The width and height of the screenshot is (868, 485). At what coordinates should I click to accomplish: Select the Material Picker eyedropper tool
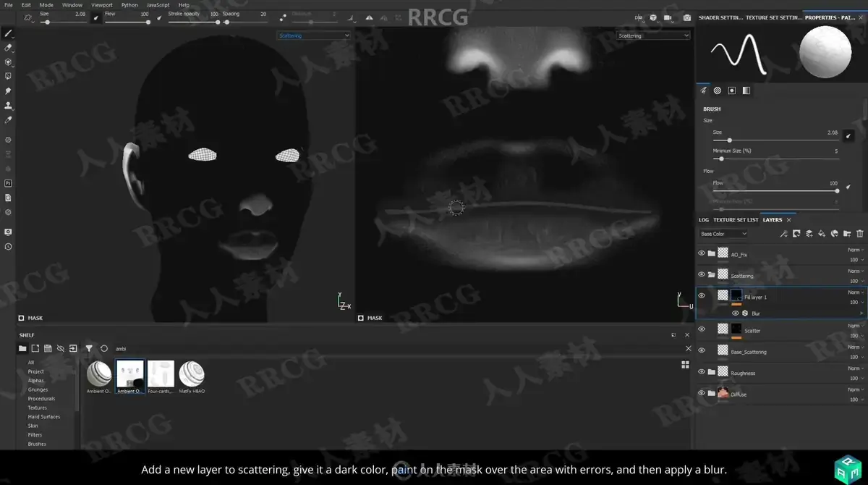[8, 120]
